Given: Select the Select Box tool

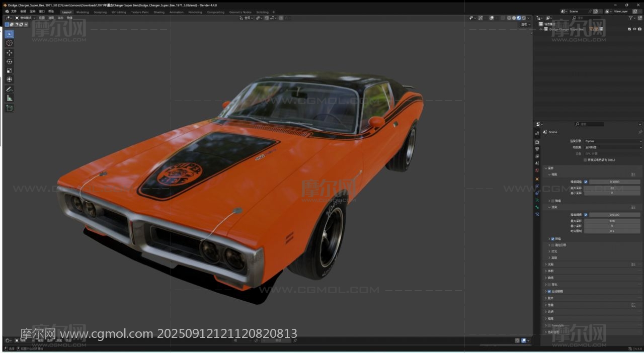Looking at the screenshot, I should (x=9, y=34).
